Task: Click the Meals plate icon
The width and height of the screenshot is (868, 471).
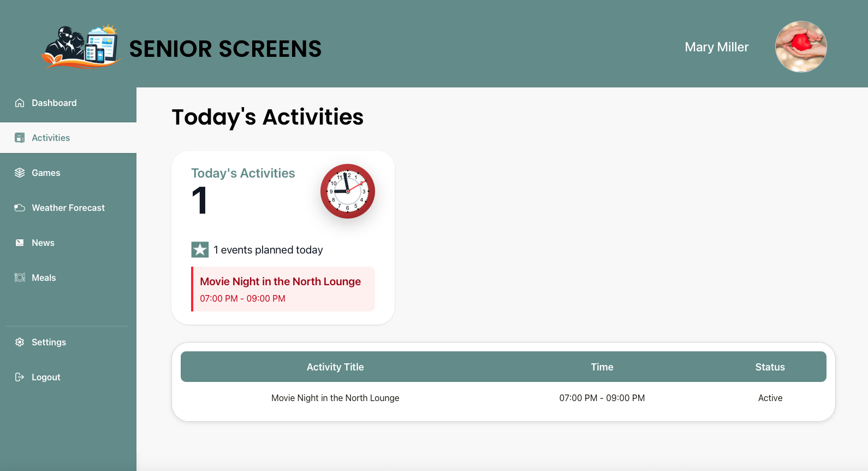Action: pyautogui.click(x=20, y=278)
